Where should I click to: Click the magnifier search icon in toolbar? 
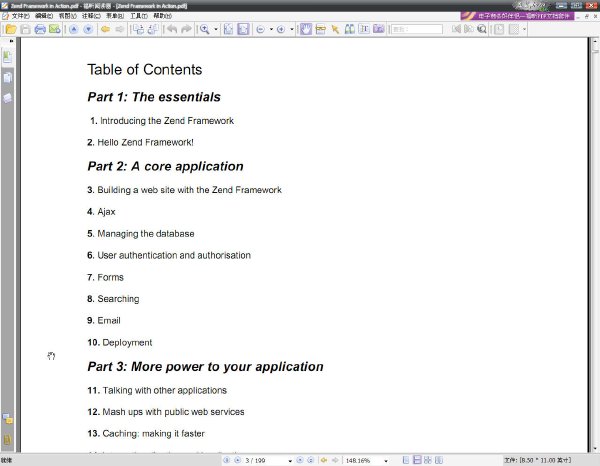point(482,29)
